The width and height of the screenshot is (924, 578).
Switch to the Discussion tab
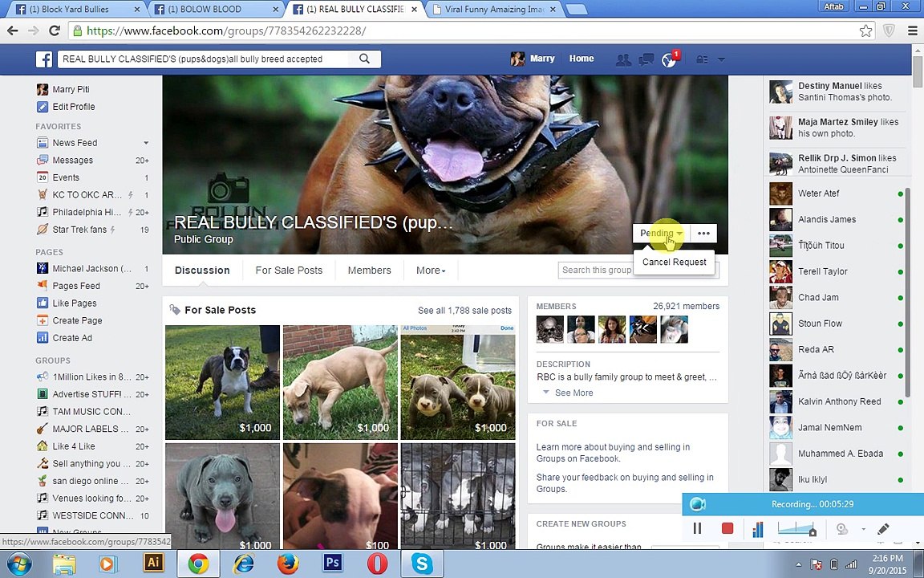point(202,270)
